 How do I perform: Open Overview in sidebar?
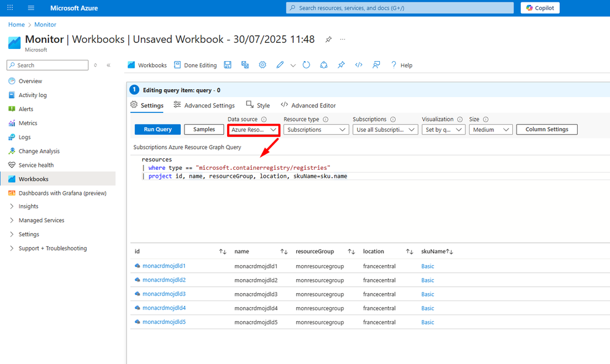tap(31, 81)
